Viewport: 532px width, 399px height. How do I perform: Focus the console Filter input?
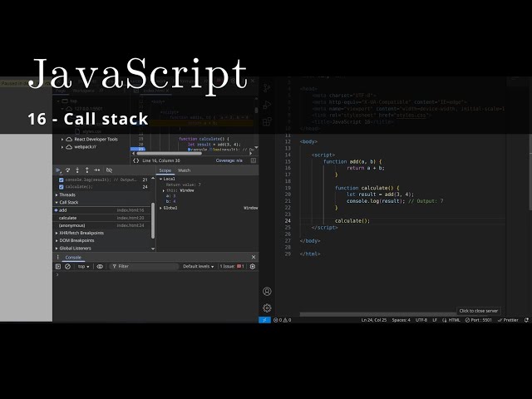coord(144,266)
